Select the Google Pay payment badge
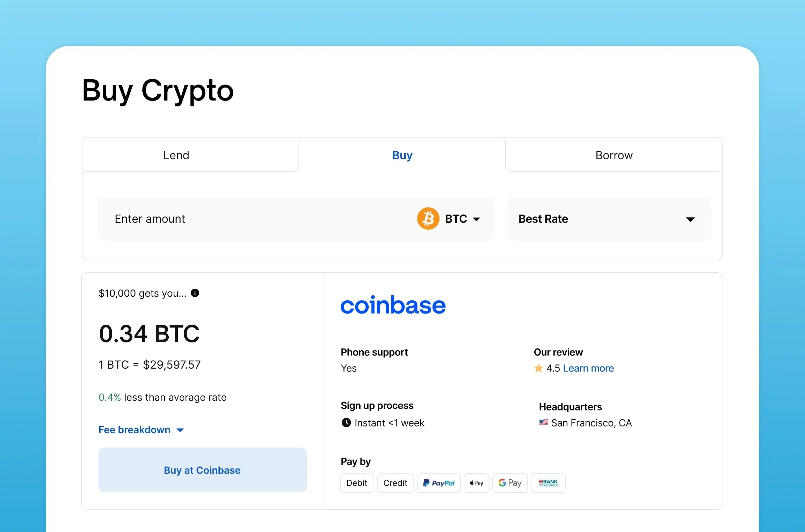Viewport: 805px width, 532px height. [510, 483]
